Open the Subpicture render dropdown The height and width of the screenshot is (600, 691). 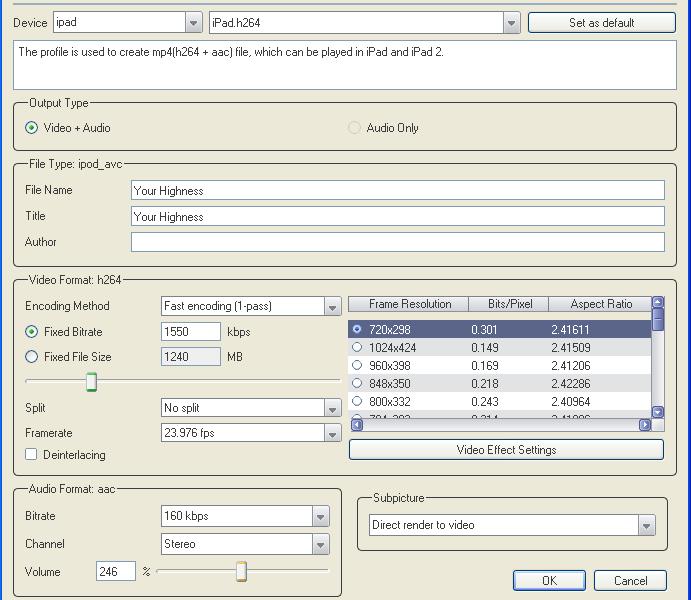point(646,526)
